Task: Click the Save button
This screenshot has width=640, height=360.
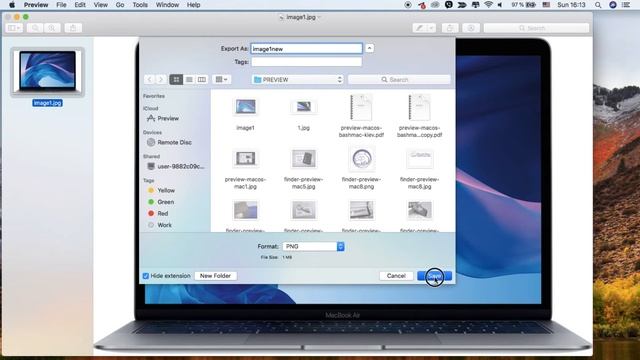Action: [434, 276]
